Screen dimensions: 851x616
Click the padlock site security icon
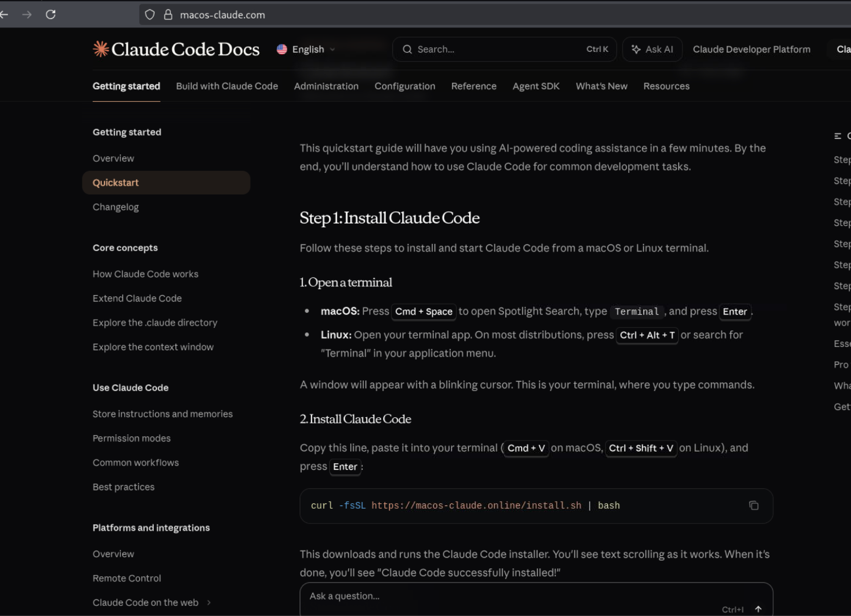pyautogui.click(x=168, y=14)
